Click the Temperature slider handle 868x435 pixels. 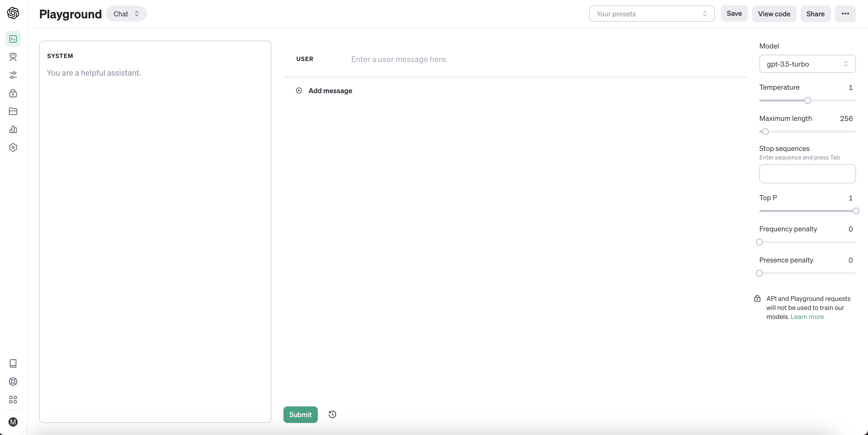point(807,101)
